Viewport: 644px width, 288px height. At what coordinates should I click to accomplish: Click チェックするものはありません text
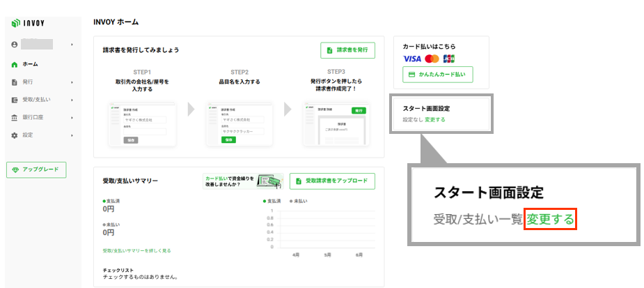pyautogui.click(x=140, y=277)
